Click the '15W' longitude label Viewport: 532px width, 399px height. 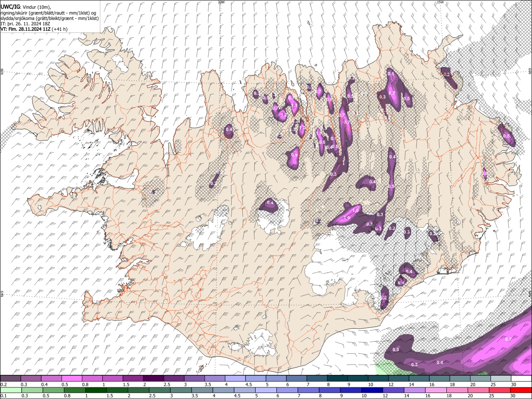tap(440, 2)
